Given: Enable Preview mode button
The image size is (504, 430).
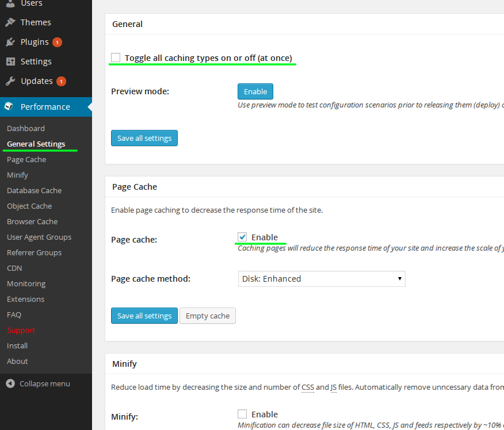Looking at the screenshot, I should pos(255,91).
